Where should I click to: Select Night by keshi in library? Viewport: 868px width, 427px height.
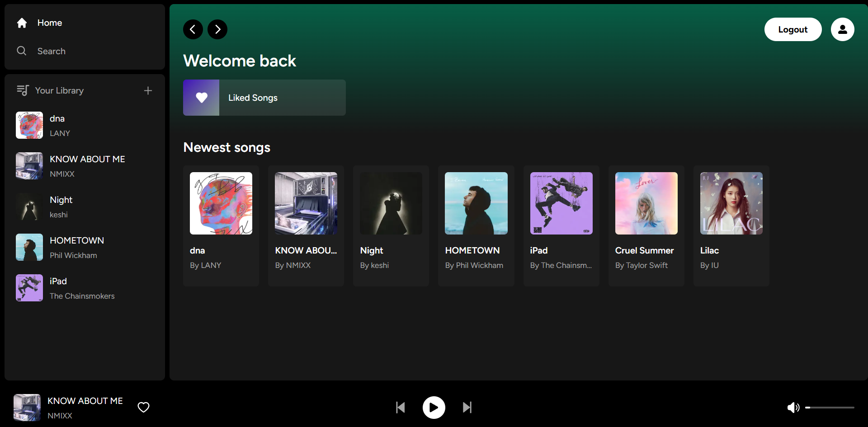61,206
